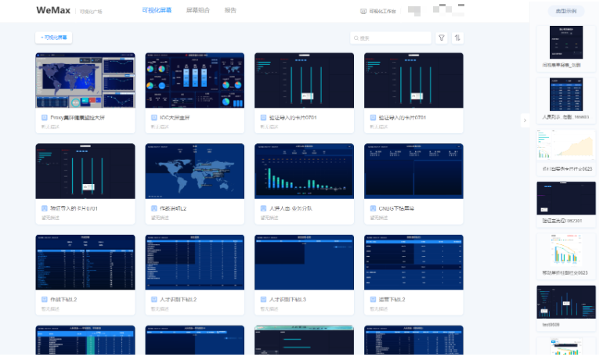
Task: Open the IOC大屏 dashboard thumbnail
Action: [x=194, y=81]
